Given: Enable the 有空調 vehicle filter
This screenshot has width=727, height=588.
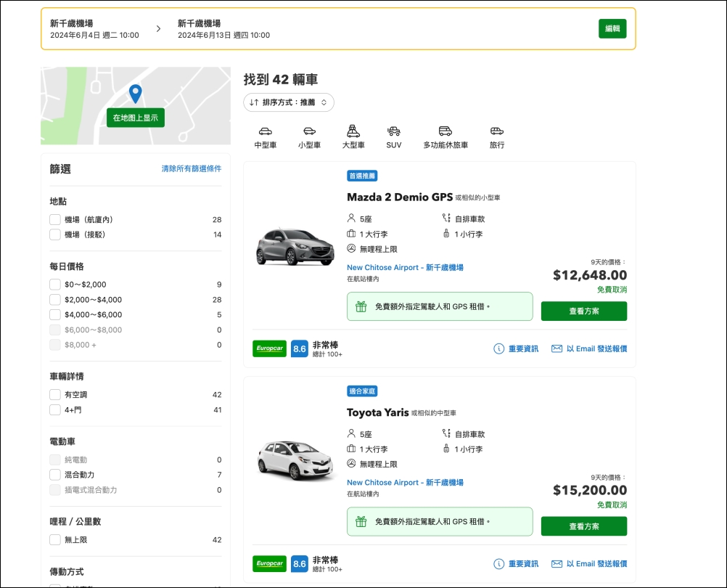Looking at the screenshot, I should click(55, 395).
